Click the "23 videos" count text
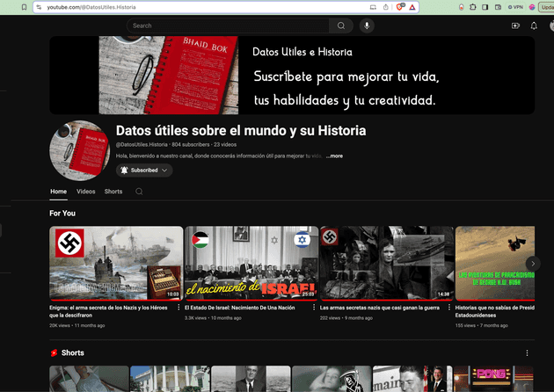 [x=225, y=144]
